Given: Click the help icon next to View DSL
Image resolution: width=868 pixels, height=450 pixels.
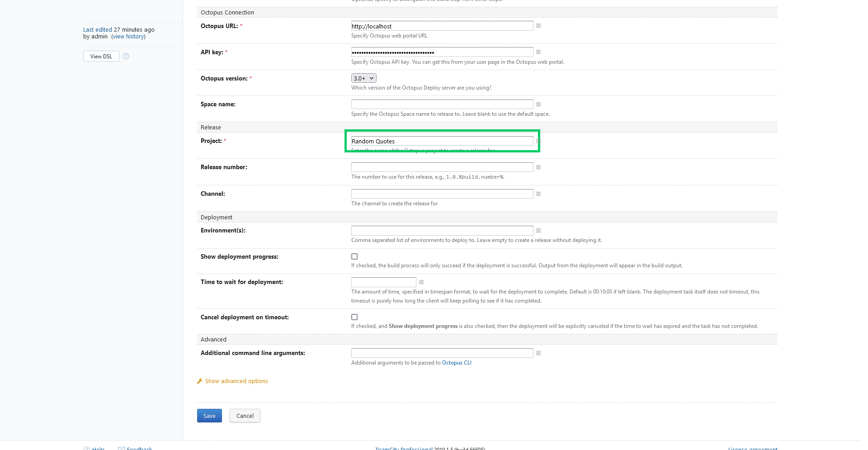Looking at the screenshot, I should tap(126, 56).
